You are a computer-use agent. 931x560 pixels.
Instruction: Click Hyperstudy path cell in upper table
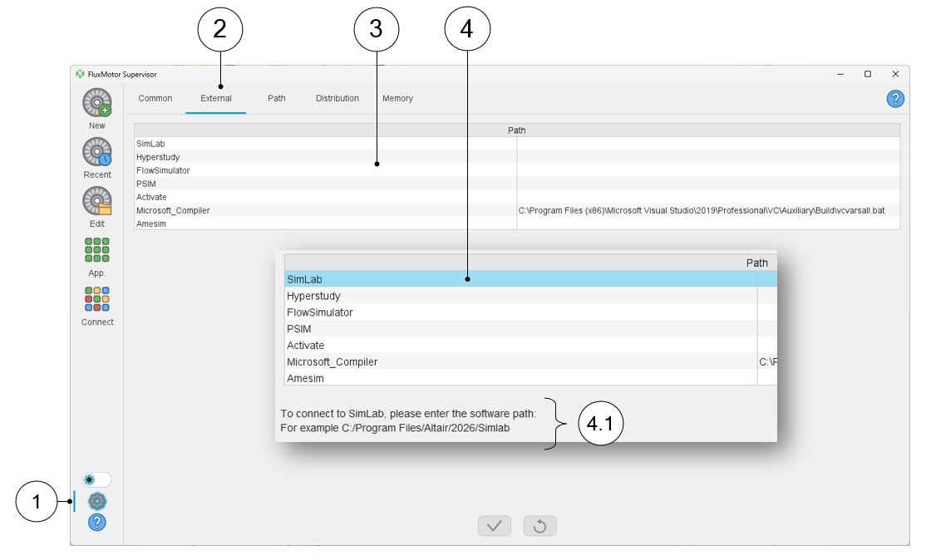point(708,157)
